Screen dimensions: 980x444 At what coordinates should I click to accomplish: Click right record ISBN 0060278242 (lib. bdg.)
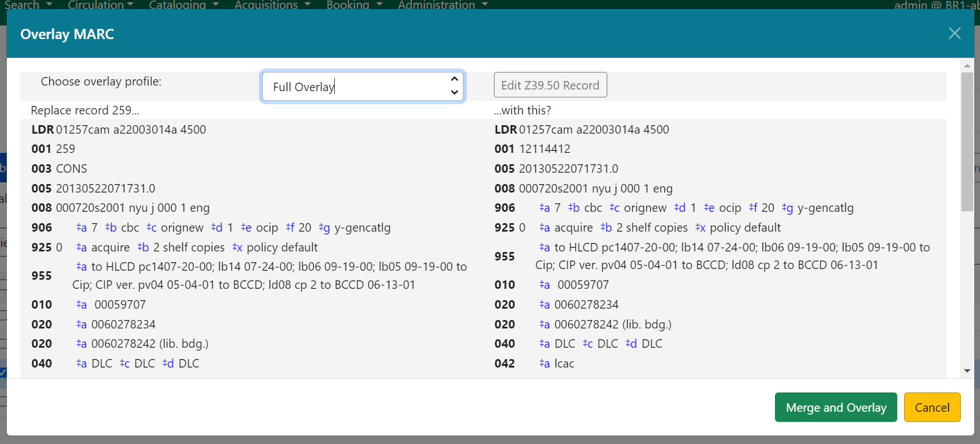tap(612, 325)
